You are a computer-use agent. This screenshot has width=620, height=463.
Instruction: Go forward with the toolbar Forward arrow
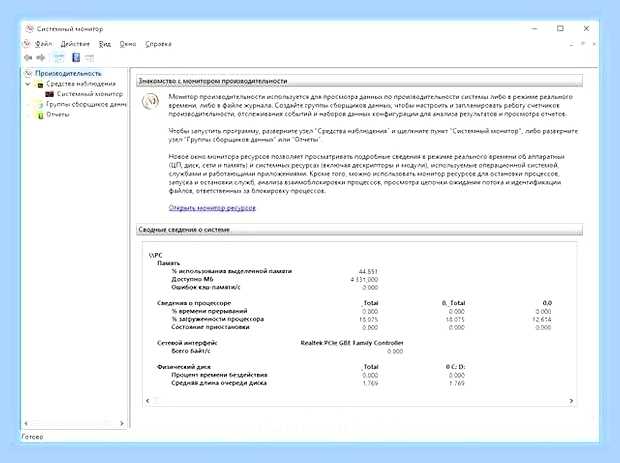[x=41, y=58]
